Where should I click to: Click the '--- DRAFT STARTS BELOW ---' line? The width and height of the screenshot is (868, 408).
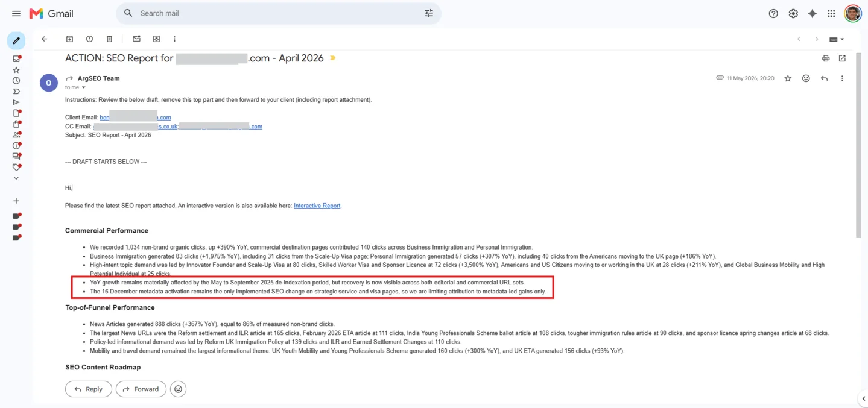click(x=106, y=162)
